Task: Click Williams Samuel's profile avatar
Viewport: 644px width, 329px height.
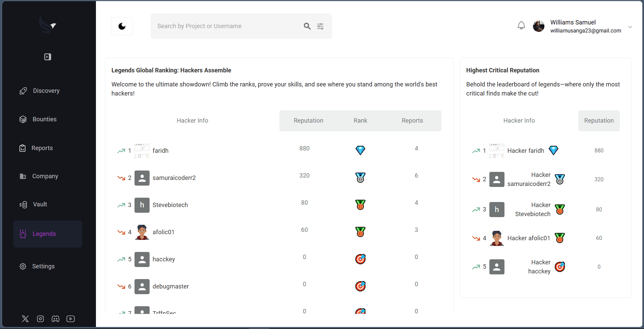Action: tap(539, 26)
